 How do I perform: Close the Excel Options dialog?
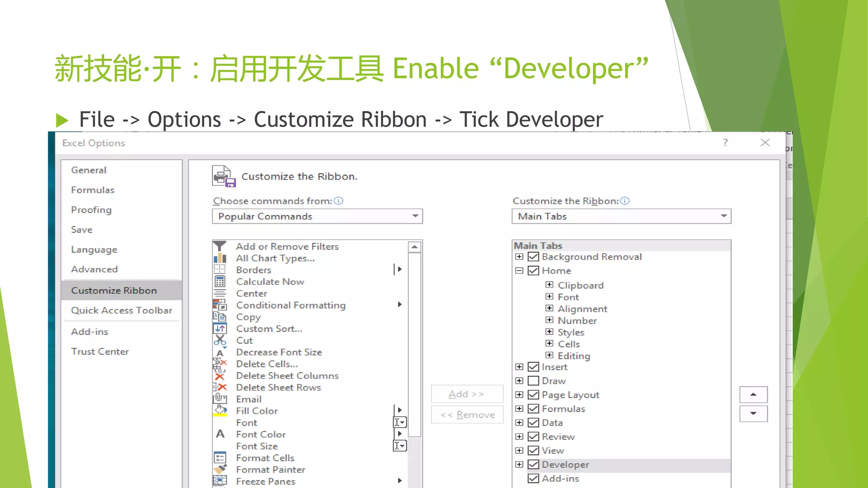click(765, 142)
